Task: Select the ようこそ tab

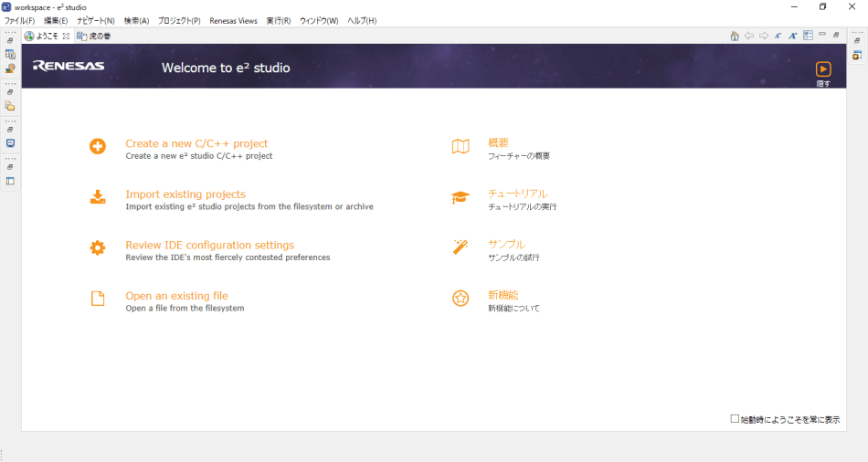Action: pos(47,36)
